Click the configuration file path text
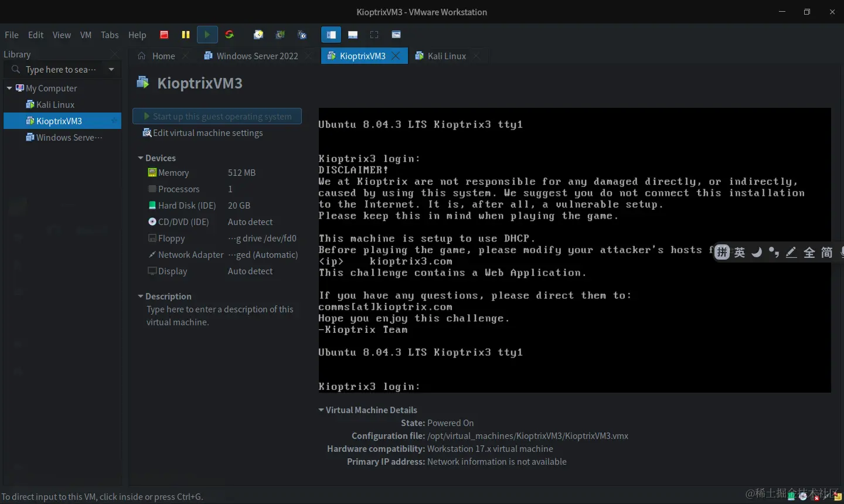Image resolution: width=844 pixels, height=504 pixels. point(528,436)
